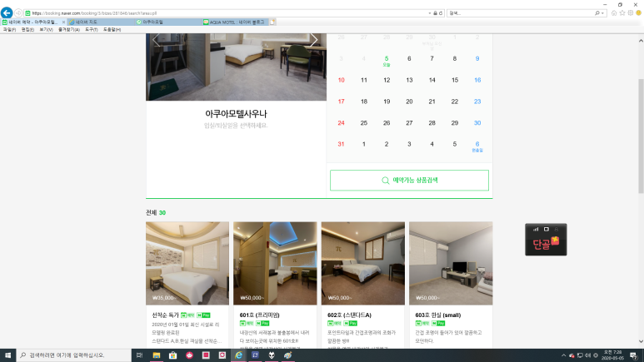Select Sunday 10 in the calendar
The height and width of the screenshot is (362, 644).
pyautogui.click(x=341, y=80)
